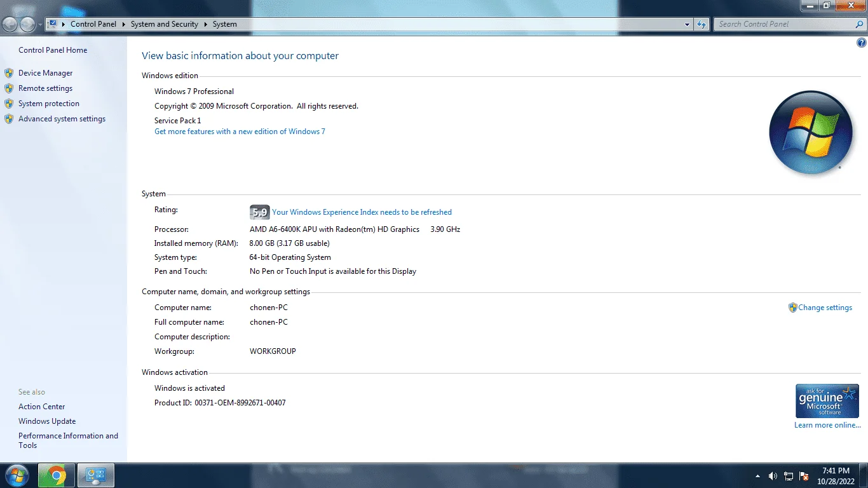Screen dimensions: 868x488
Task: Click the Control Panel taskbar button
Action: click(96, 476)
